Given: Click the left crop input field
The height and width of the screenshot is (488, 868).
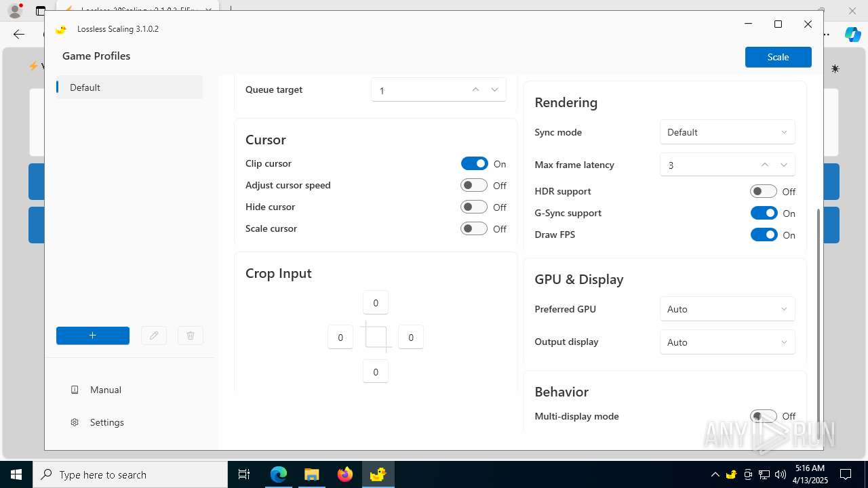Looking at the screenshot, I should click(x=340, y=338).
